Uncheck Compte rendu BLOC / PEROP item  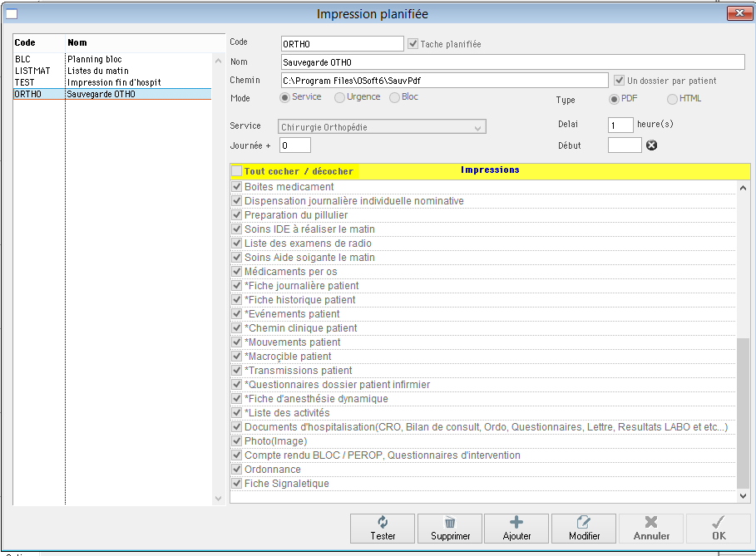point(237,455)
